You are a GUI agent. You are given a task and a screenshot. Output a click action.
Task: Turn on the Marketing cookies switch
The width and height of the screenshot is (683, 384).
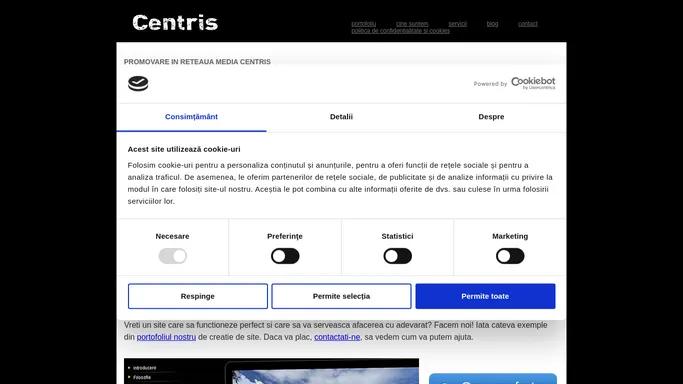click(x=510, y=256)
